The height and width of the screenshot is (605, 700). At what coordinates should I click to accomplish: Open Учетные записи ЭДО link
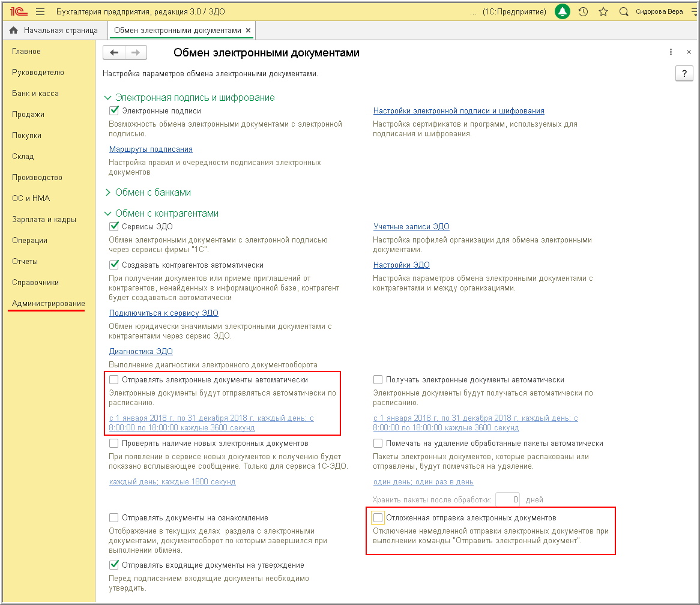tap(411, 226)
